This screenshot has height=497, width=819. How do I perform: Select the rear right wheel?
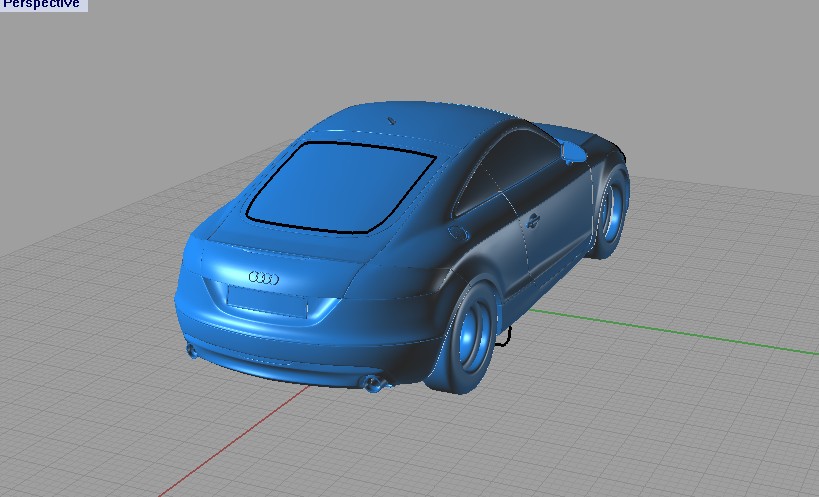click(x=465, y=338)
